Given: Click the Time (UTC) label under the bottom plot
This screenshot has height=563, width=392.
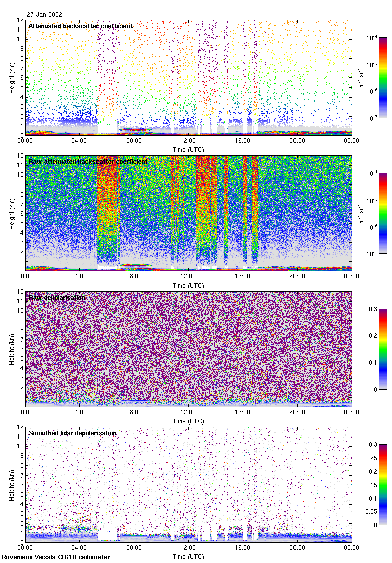Looking at the screenshot, I should click(188, 557).
